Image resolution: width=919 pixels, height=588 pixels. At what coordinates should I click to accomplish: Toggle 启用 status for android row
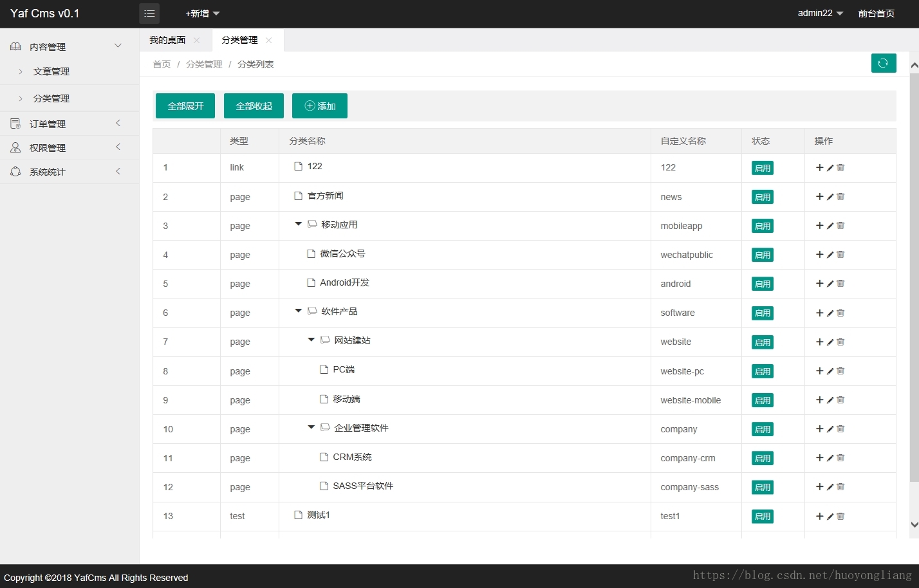coord(763,284)
